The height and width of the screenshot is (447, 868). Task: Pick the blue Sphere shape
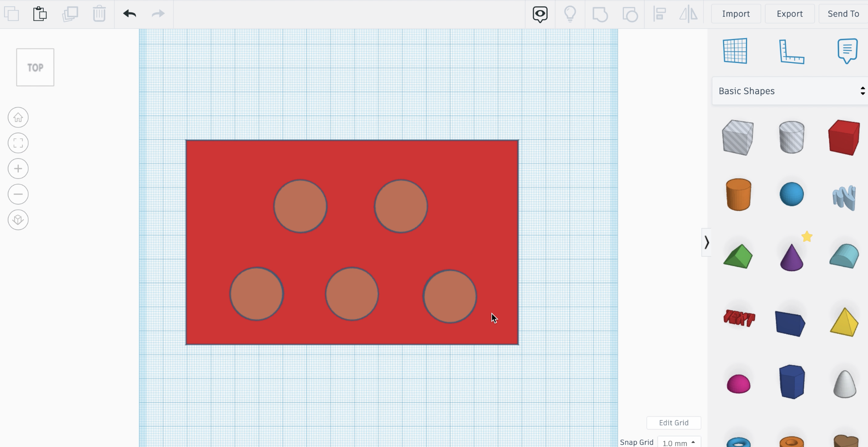click(x=792, y=194)
